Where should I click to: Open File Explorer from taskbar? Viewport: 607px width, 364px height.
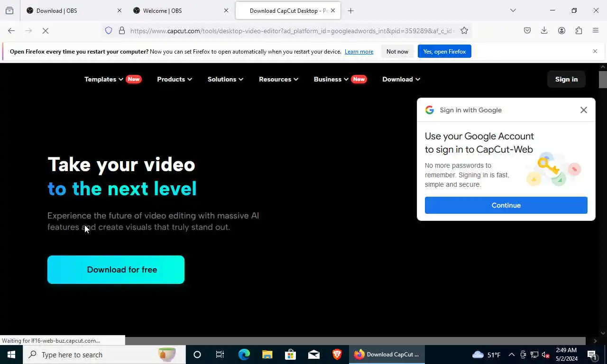(x=267, y=355)
